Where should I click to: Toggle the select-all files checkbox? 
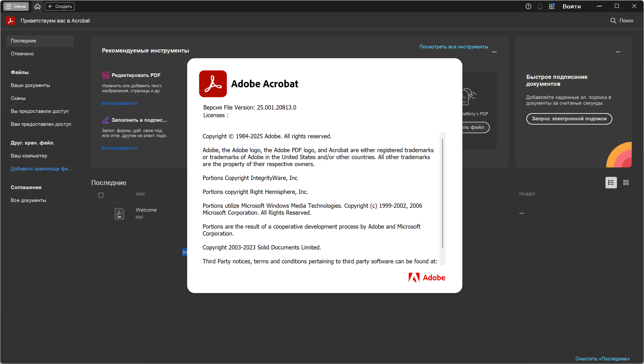click(101, 195)
